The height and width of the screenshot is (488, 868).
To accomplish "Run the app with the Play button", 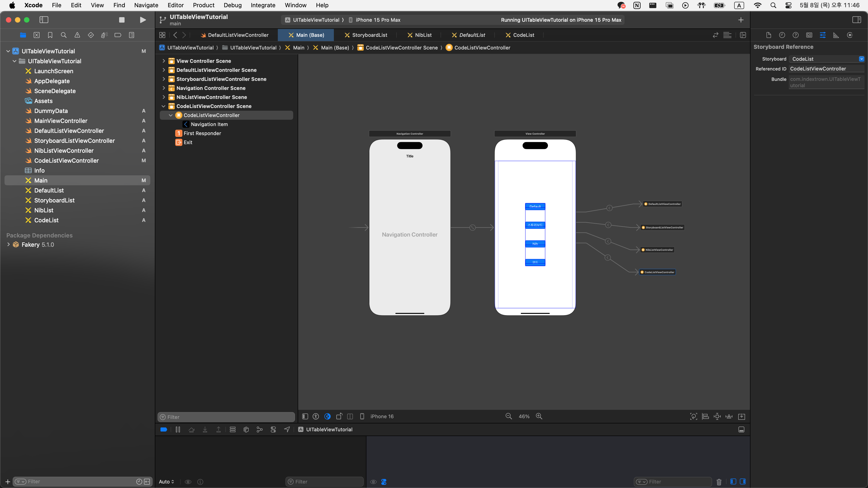I will (x=143, y=20).
